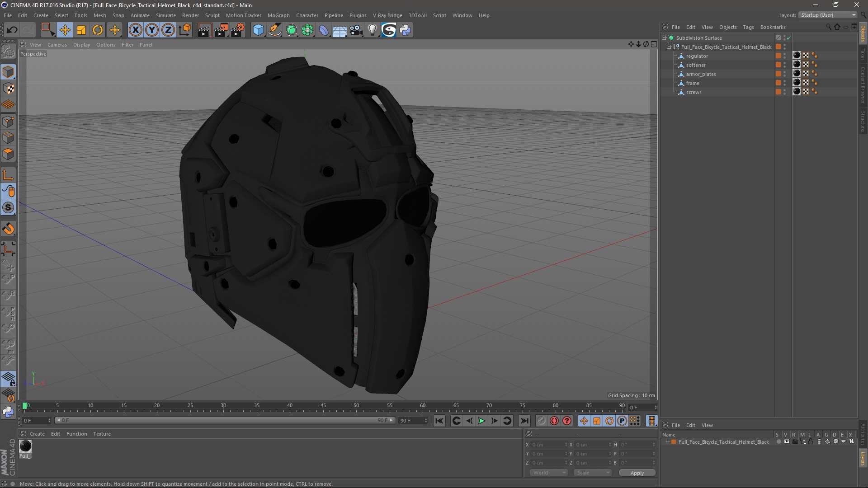The image size is (868, 488).
Task: Select the Scale tool icon
Action: click(x=81, y=30)
